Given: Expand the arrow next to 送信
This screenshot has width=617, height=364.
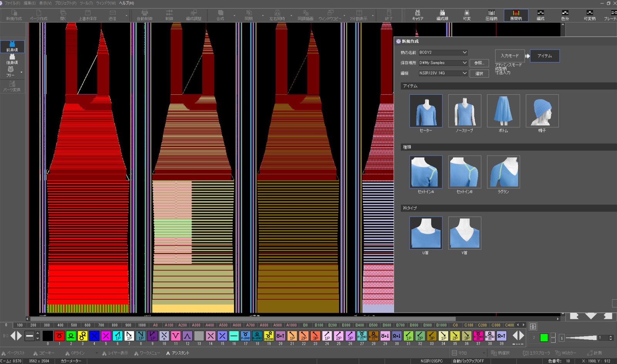Looking at the screenshot, I should (x=126, y=16).
